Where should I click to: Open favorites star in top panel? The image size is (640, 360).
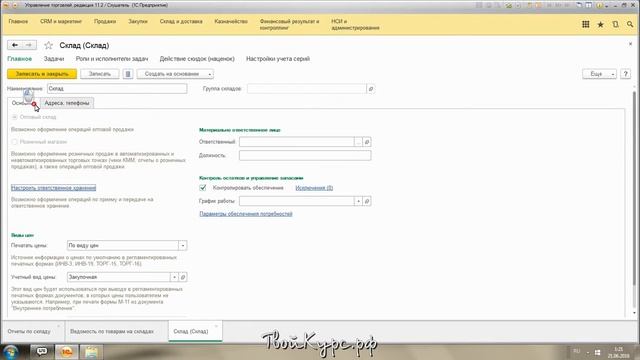click(600, 24)
